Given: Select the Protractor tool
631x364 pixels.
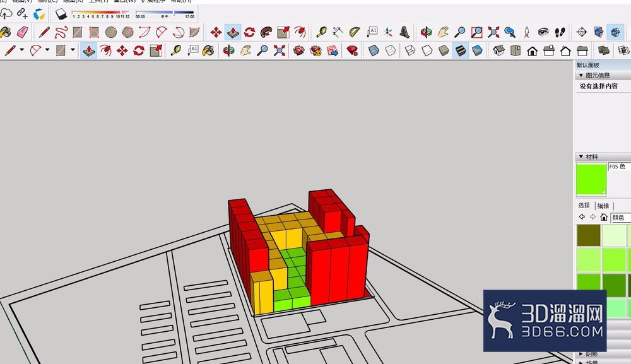Looking at the screenshot, I should click(354, 32).
